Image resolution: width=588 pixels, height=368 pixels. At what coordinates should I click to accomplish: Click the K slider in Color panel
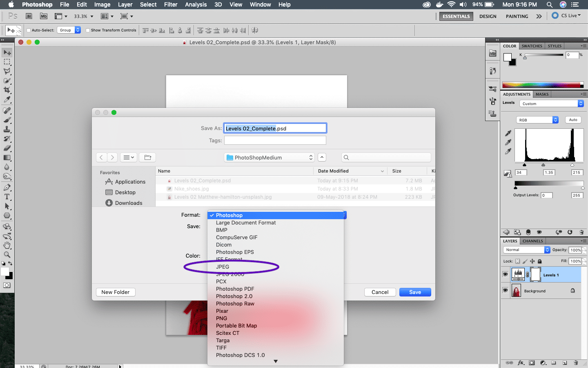[x=525, y=58]
